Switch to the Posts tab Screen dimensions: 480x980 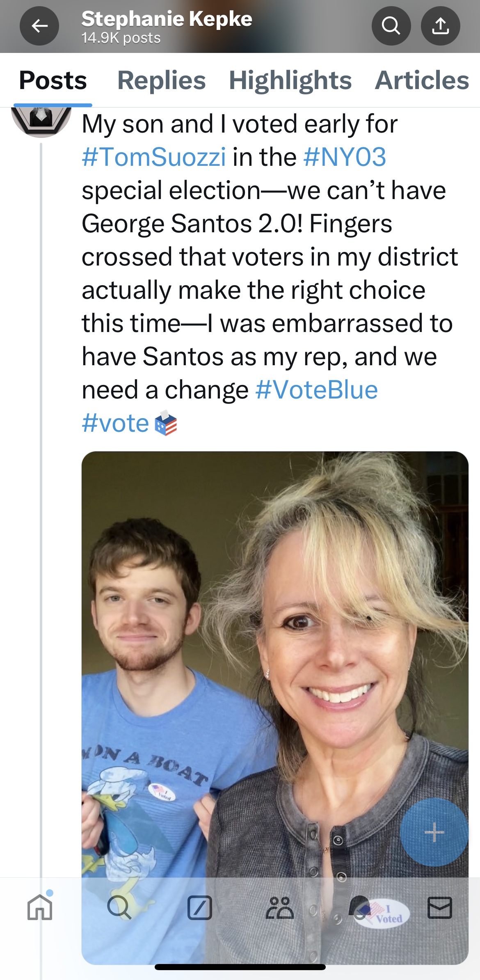click(x=53, y=80)
